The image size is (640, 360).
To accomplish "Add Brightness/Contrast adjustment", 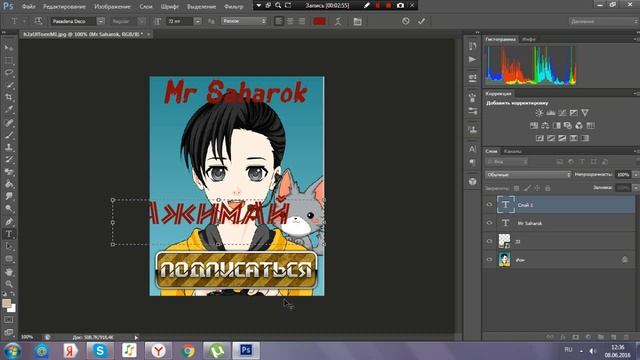I will [x=539, y=113].
